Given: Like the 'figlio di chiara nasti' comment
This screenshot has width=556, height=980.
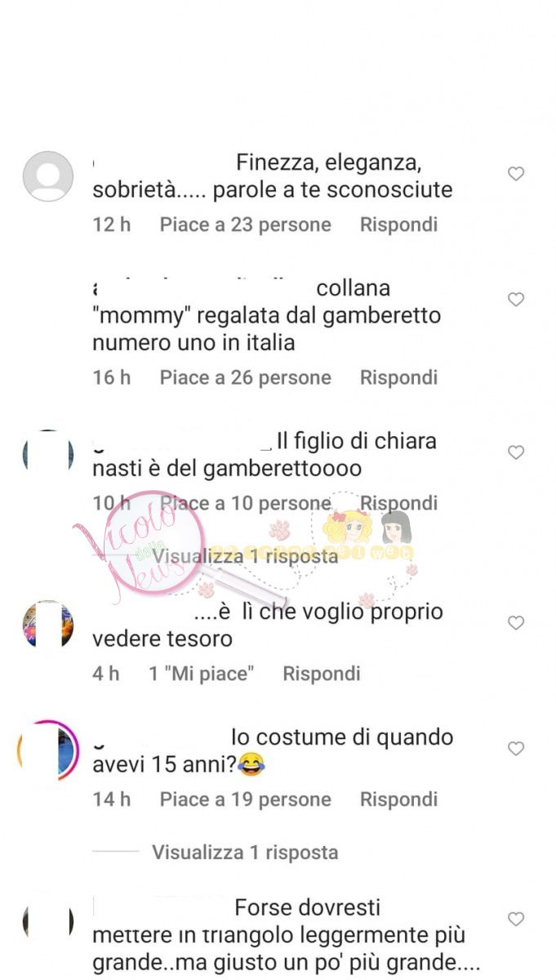Looking at the screenshot, I should 516,452.
